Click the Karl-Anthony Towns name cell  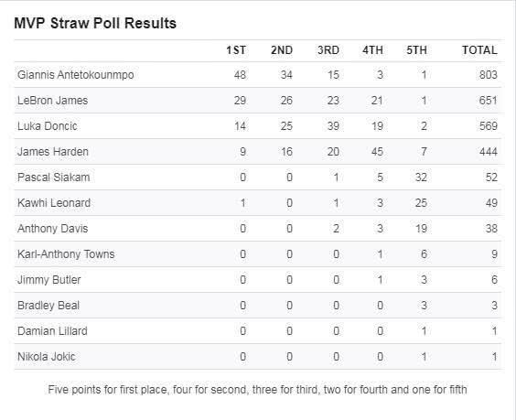66,254
